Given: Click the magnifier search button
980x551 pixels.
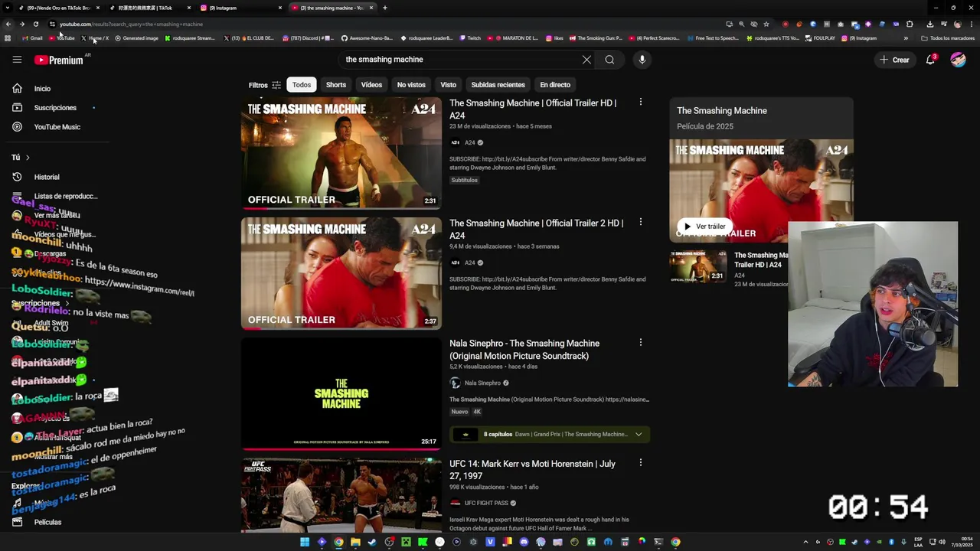Looking at the screenshot, I should coord(609,60).
